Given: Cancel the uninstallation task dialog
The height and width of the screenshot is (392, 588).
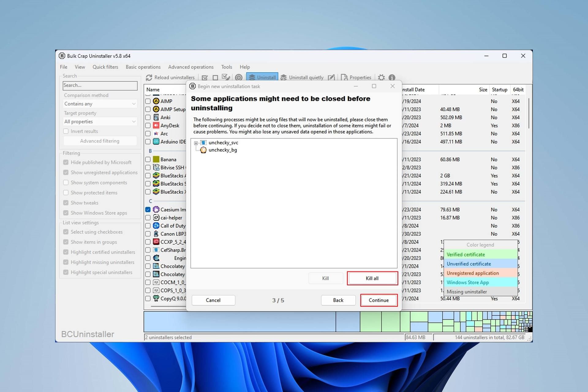Looking at the screenshot, I should (x=213, y=300).
